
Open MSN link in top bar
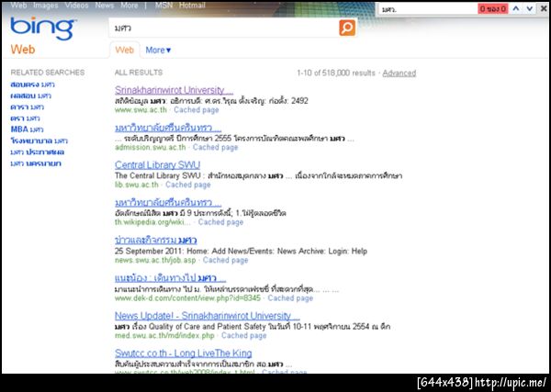[164, 6]
